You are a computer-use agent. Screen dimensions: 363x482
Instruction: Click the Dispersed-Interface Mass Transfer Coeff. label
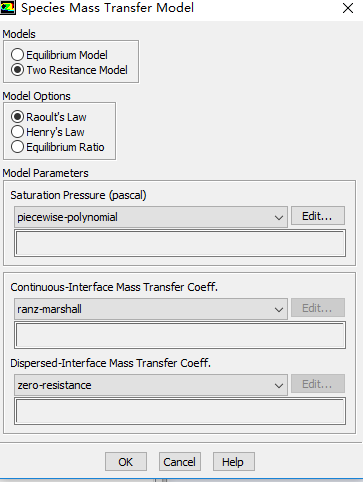click(110, 363)
